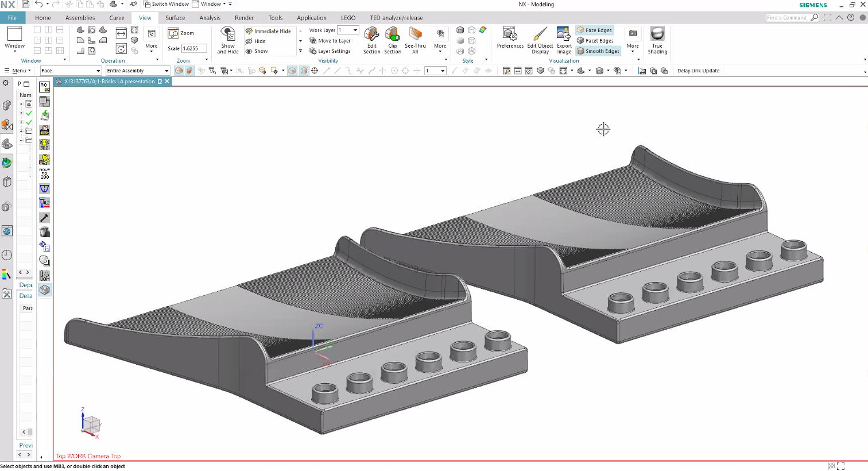
Task: Click Immediate Hide
Action: [268, 31]
